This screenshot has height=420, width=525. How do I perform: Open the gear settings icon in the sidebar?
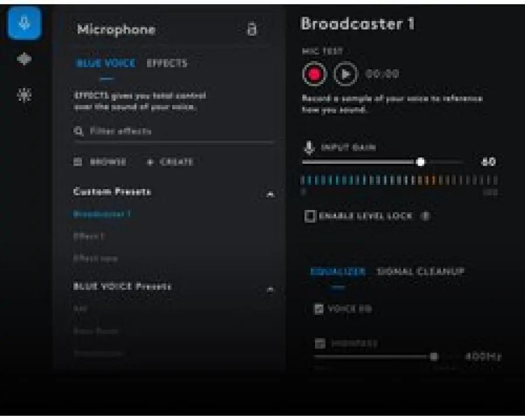24,95
